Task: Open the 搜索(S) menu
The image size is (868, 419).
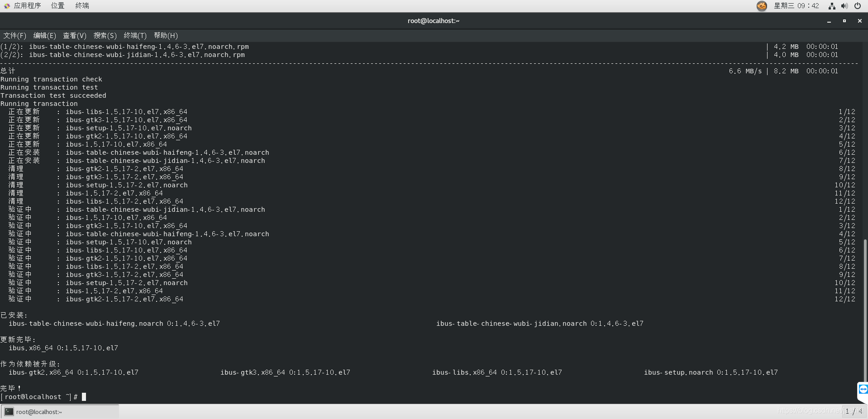Action: click(x=105, y=35)
